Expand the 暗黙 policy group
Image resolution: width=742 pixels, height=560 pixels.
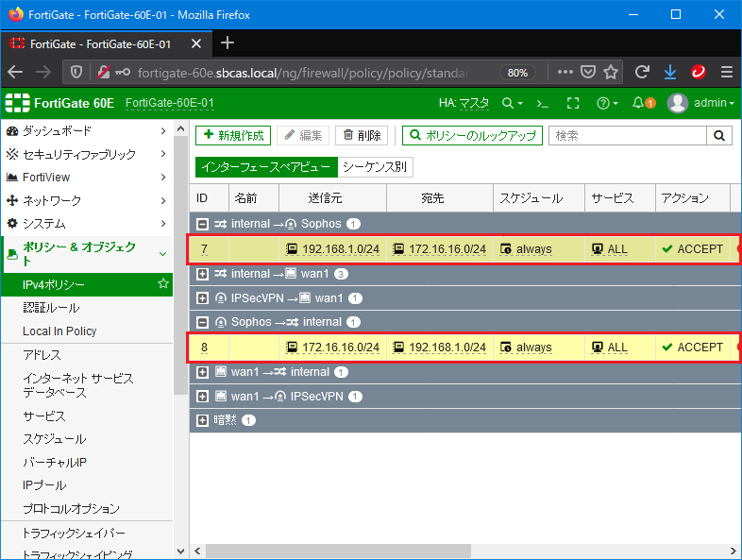coord(202,420)
